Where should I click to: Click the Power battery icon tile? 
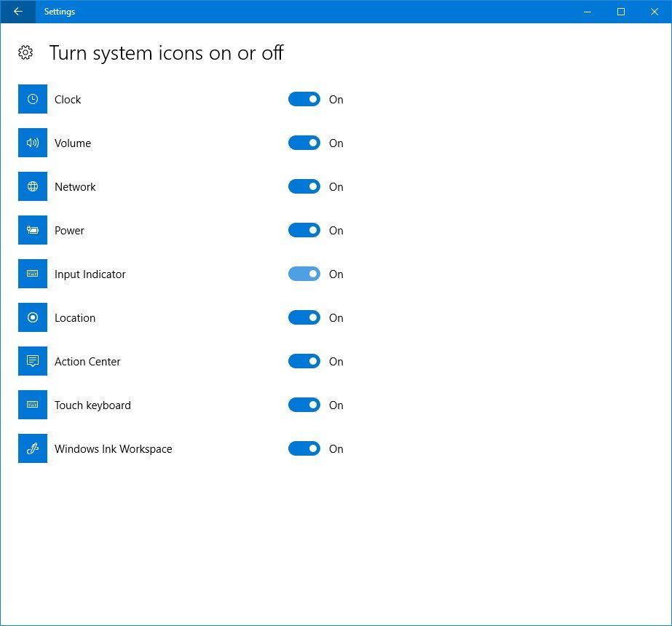click(33, 230)
